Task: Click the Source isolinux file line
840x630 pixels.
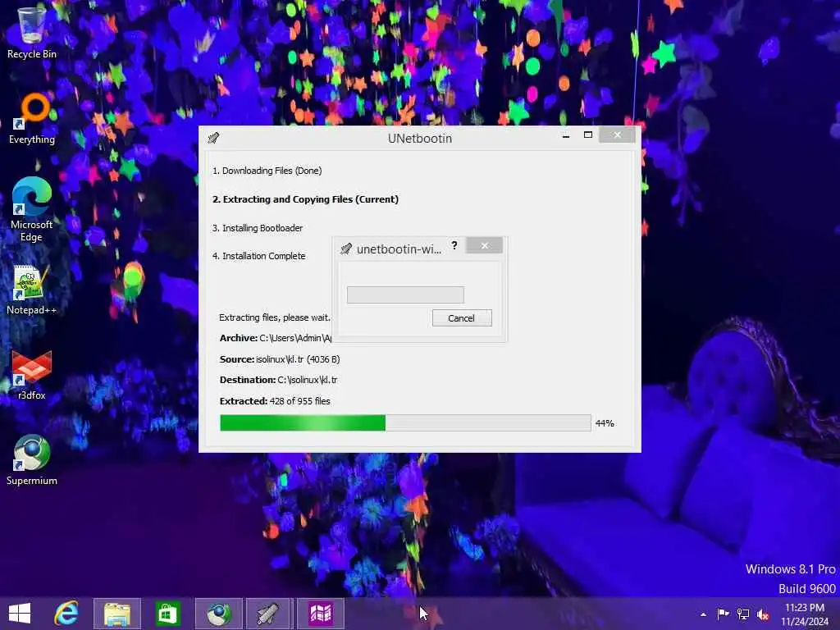Action: pos(280,359)
